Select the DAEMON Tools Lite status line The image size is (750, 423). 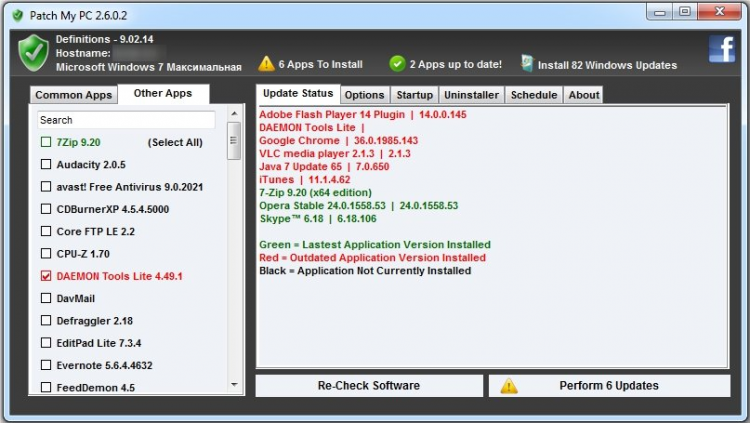(312, 128)
